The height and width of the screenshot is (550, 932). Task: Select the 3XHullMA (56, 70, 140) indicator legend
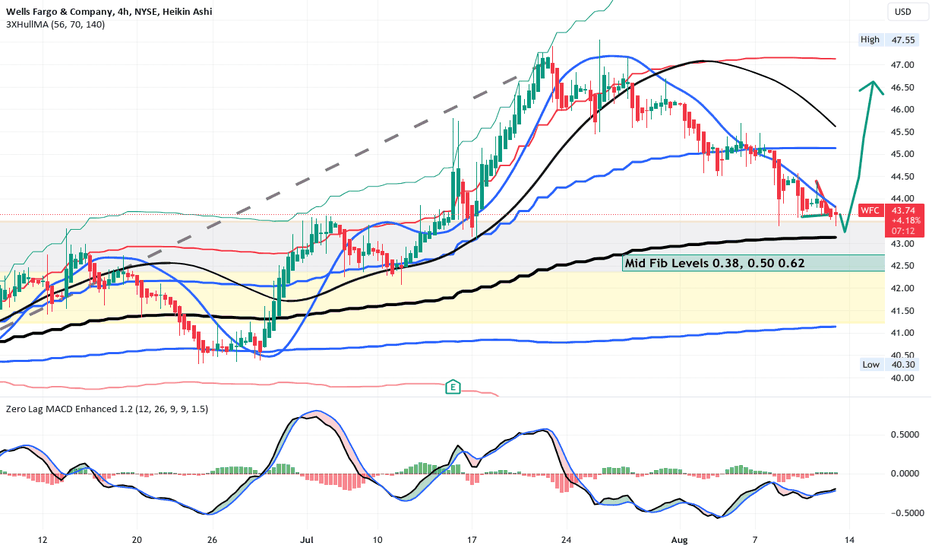click(x=55, y=24)
